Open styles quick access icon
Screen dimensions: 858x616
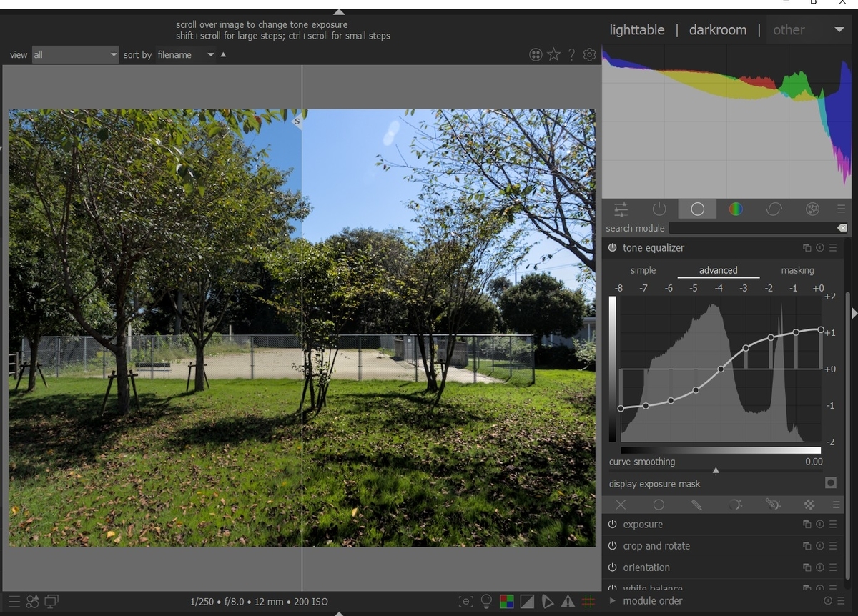33,602
